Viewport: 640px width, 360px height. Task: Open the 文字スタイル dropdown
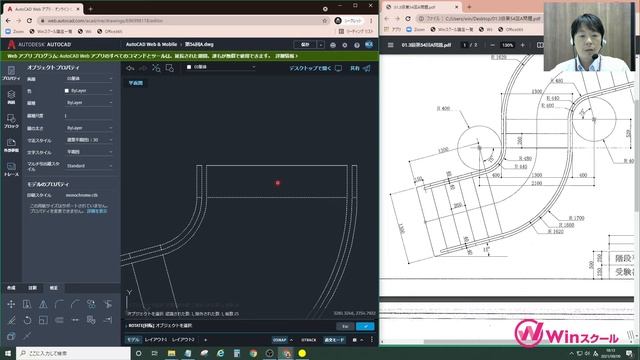[89, 152]
